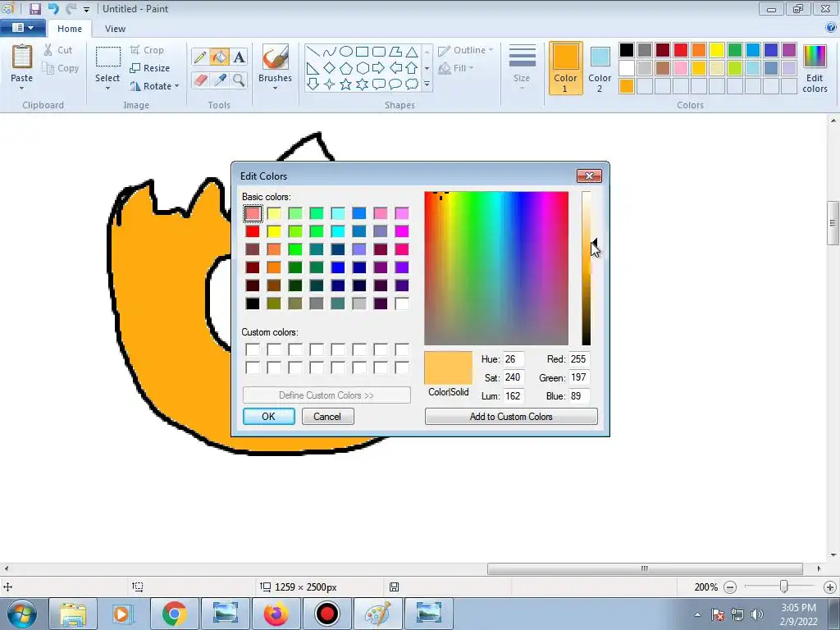Click the Blue value field
840x630 pixels.
(579, 396)
